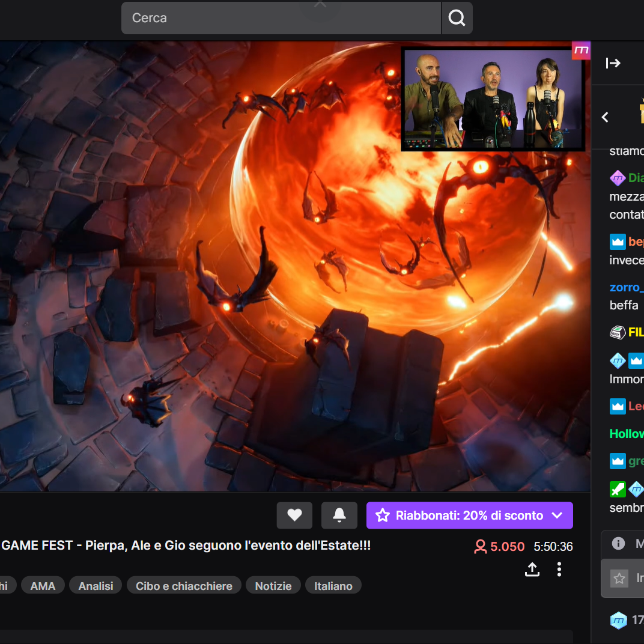Screen dimensions: 644x644
Task: Click the stream uptime 5:50:36
Action: tap(553, 546)
